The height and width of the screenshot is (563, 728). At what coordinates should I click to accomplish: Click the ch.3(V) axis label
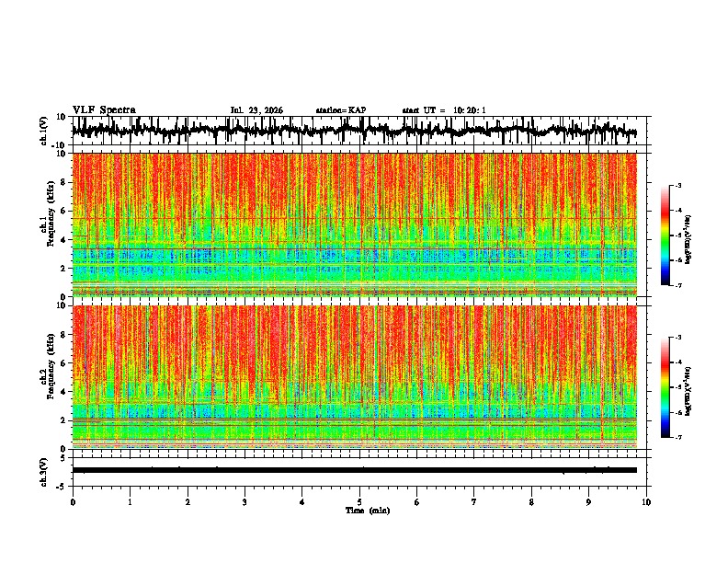tap(44, 472)
